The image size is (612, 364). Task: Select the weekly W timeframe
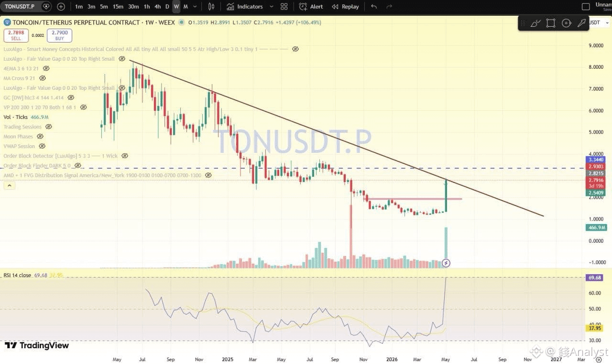click(x=176, y=7)
